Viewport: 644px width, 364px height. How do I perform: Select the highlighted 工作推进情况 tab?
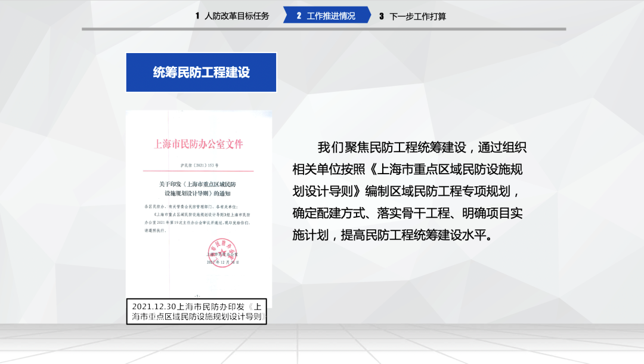click(x=327, y=15)
